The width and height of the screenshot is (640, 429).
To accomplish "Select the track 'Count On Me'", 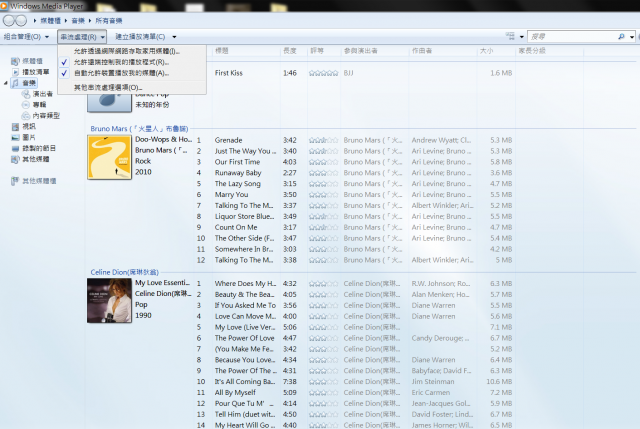I will (236, 227).
